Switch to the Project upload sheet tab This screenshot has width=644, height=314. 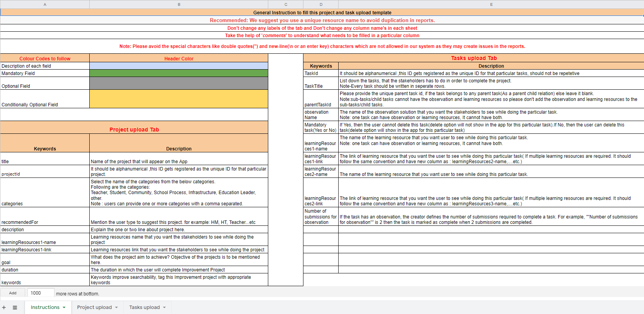point(94,307)
